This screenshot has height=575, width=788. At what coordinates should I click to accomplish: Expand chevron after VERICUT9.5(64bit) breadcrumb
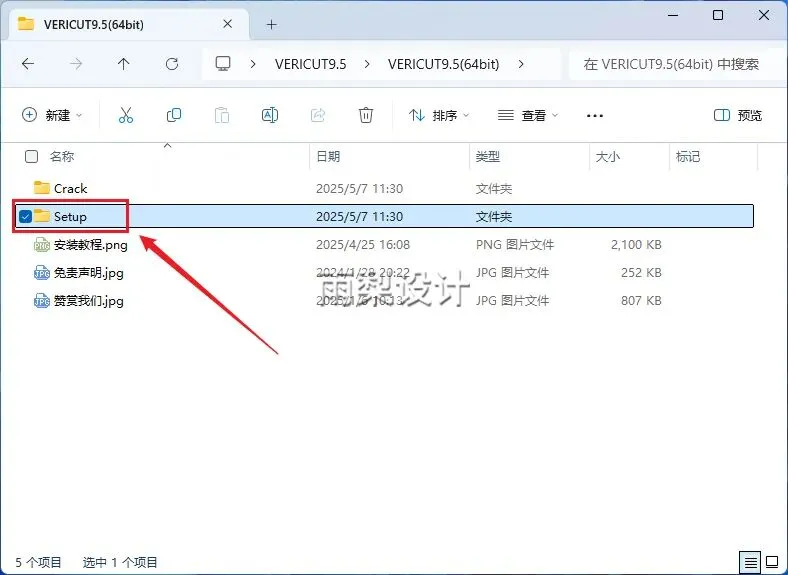tap(521, 64)
